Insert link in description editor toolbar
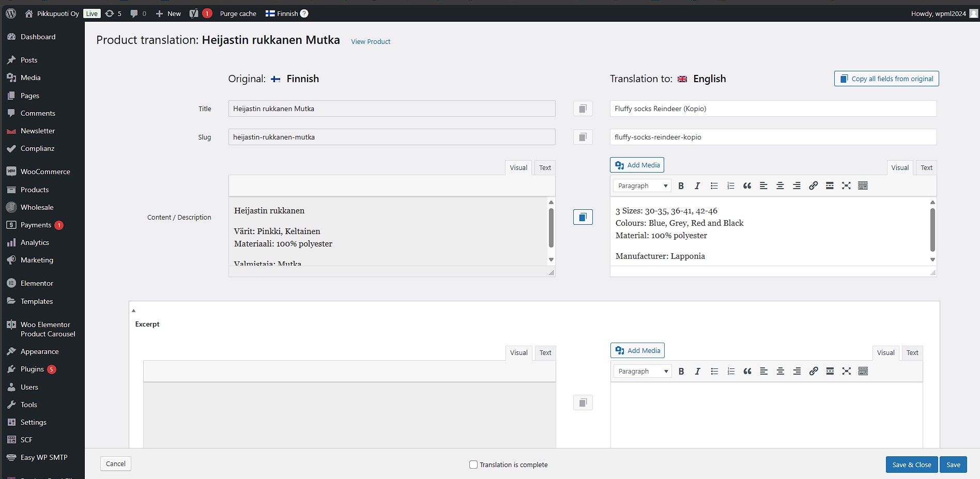980x479 pixels. point(813,186)
